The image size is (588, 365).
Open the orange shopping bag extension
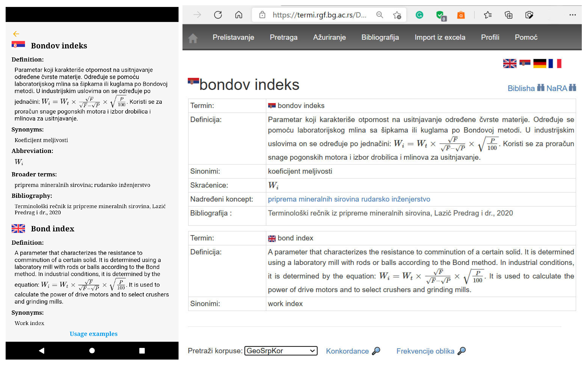[x=461, y=15]
